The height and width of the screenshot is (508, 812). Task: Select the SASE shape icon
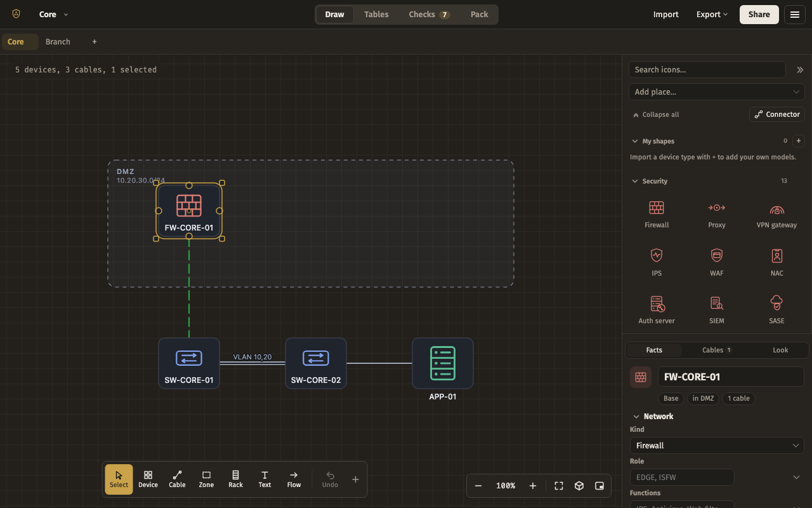776,304
